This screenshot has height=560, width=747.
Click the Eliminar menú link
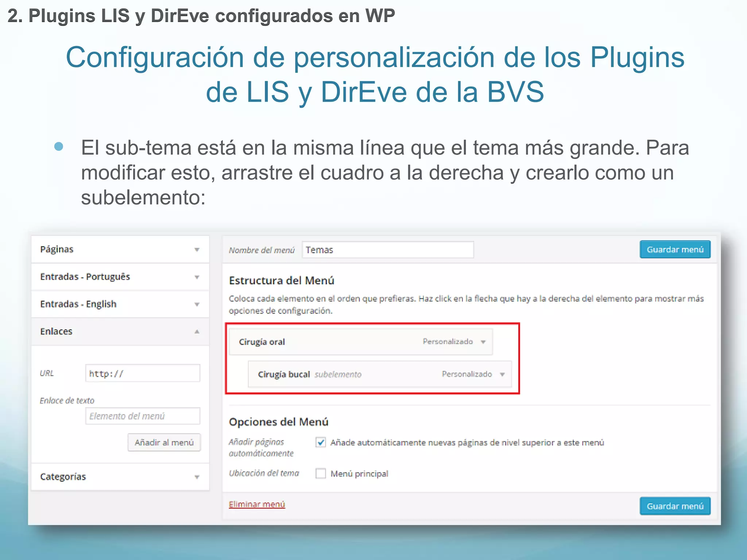257,504
